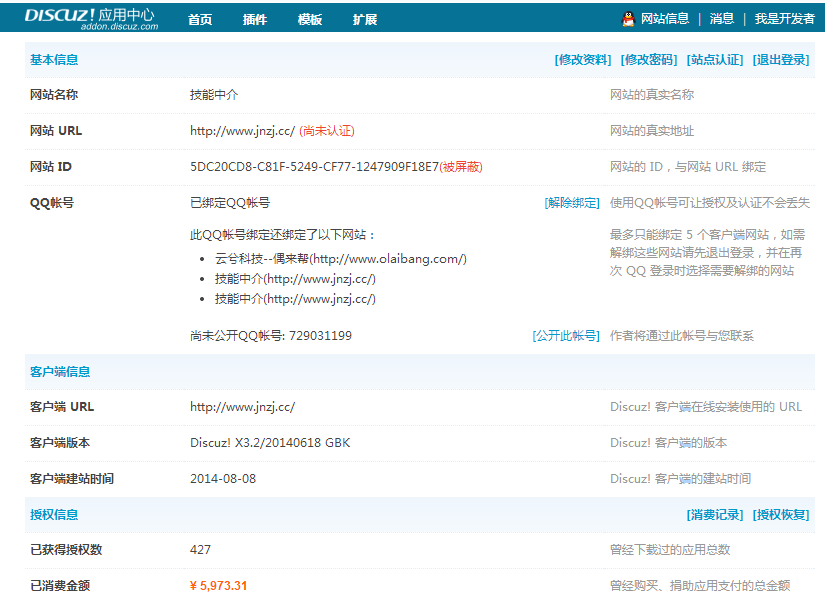The image size is (825, 597).
Task: Click the QQ penguin icon in top bar
Action: click(x=626, y=17)
